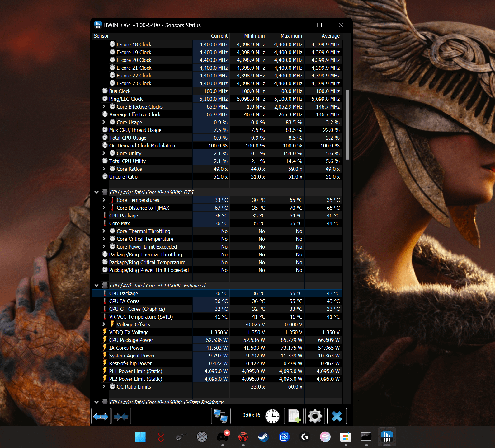Expand the Core Critical Temperature row
Screen dimensions: 495x448
(x=104, y=239)
